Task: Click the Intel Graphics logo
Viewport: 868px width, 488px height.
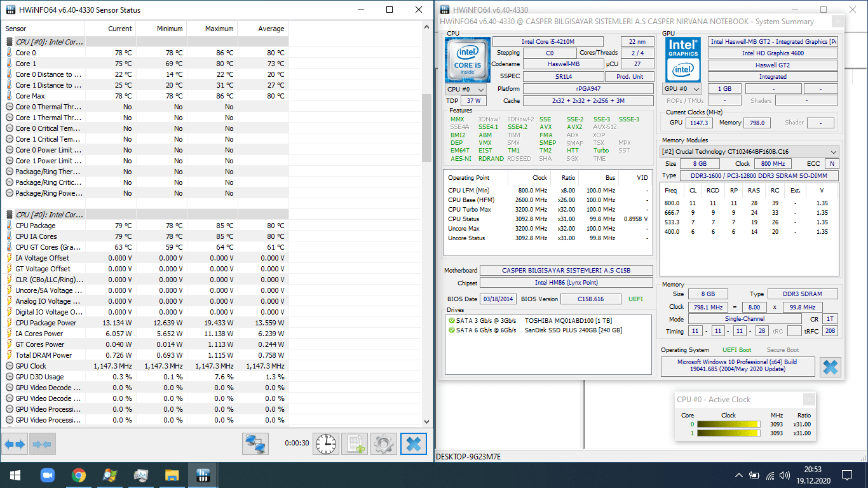Action: tap(683, 60)
